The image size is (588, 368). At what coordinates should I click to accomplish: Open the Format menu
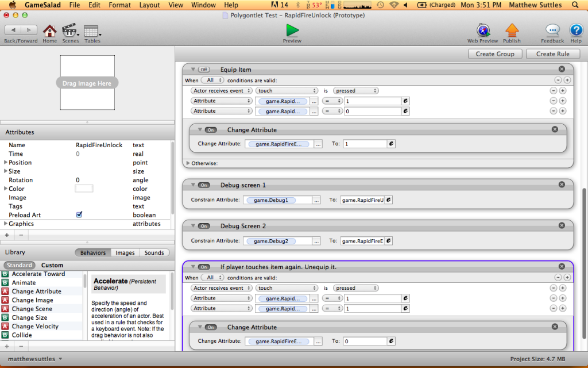(119, 5)
